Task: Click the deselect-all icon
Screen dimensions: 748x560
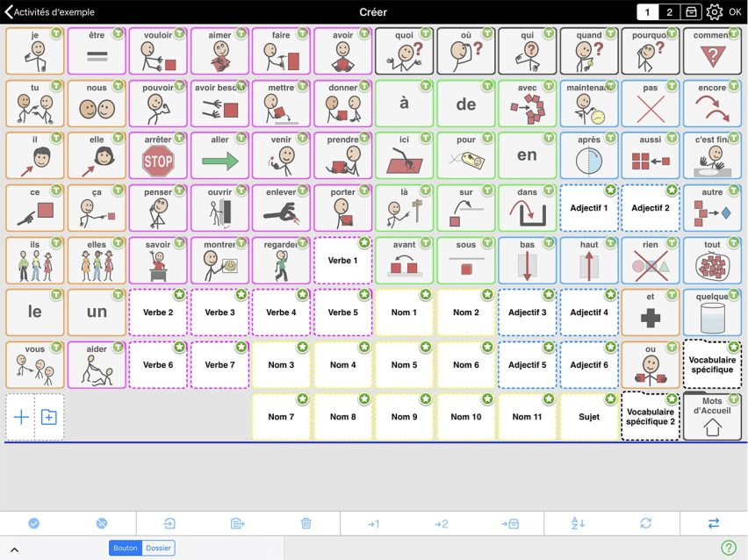Action: 102,523
